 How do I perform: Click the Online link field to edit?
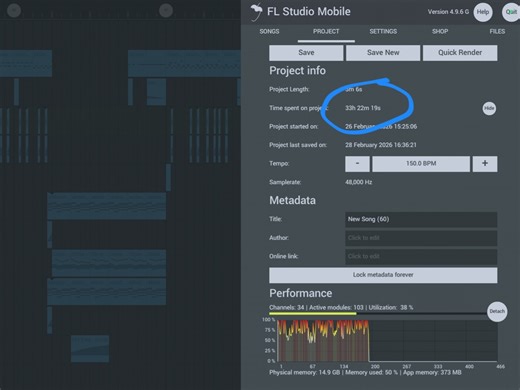click(421, 256)
